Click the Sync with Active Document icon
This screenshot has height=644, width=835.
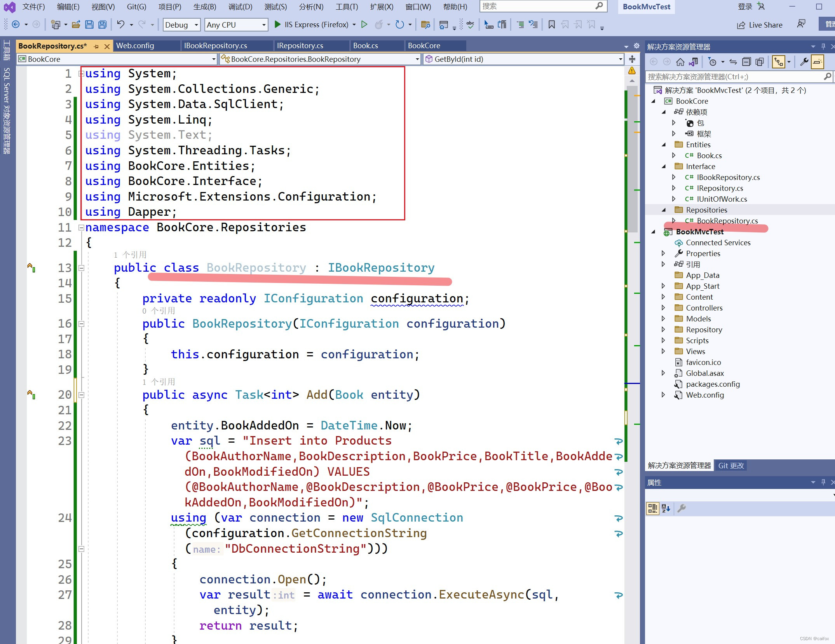point(733,62)
